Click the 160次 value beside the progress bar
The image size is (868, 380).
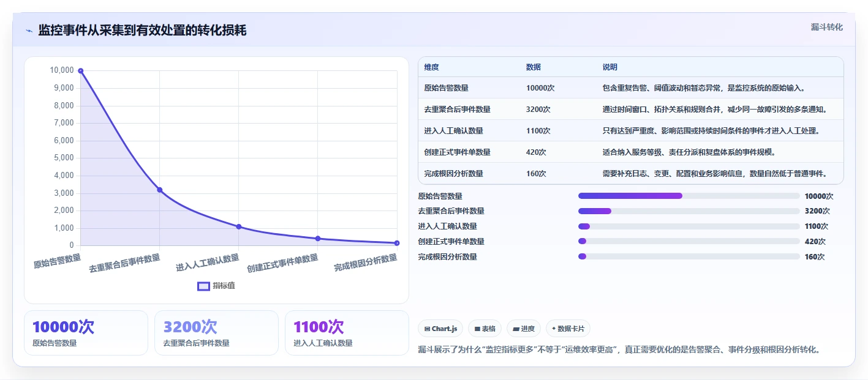coord(815,257)
